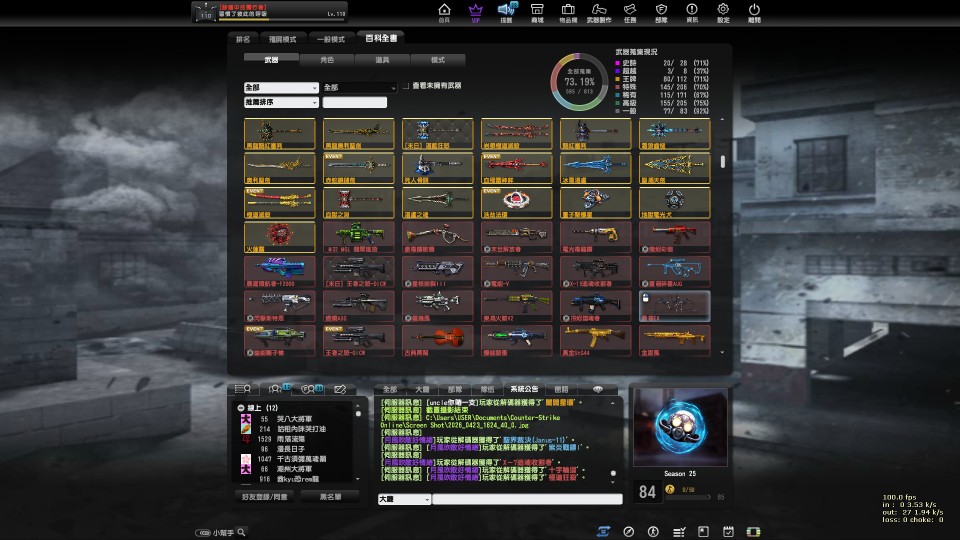Open the 部隊 clan shield icon
This screenshot has width=960, height=540.
point(661,12)
